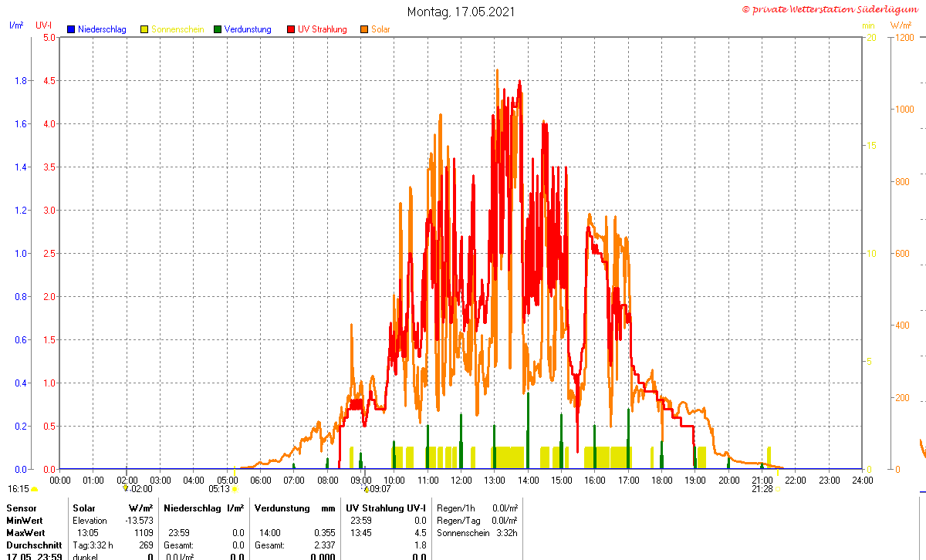Select the UV Strahlung legend text
The width and height of the screenshot is (926, 560).
pyautogui.click(x=322, y=29)
